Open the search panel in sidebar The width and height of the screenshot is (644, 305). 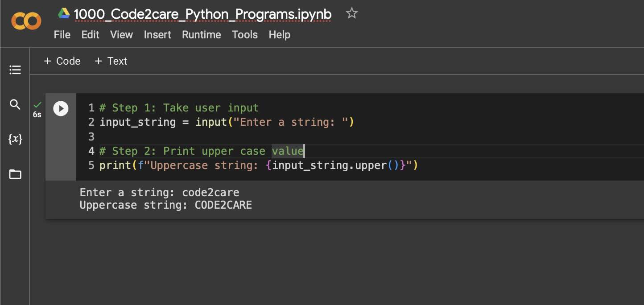(x=15, y=104)
